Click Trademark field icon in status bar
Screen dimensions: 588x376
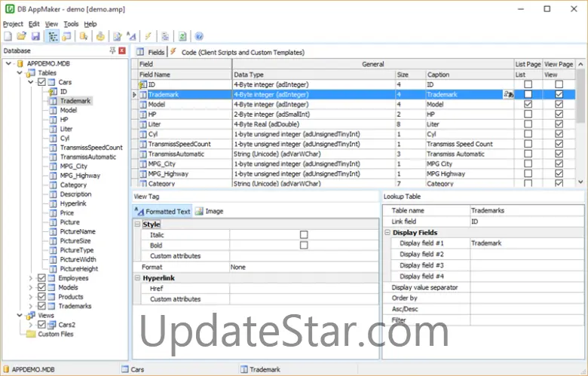point(243,369)
